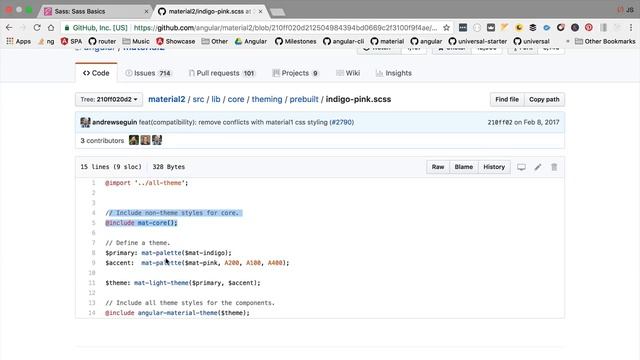640x360 pixels.
Task: Open the Blame view
Action: click(x=464, y=167)
